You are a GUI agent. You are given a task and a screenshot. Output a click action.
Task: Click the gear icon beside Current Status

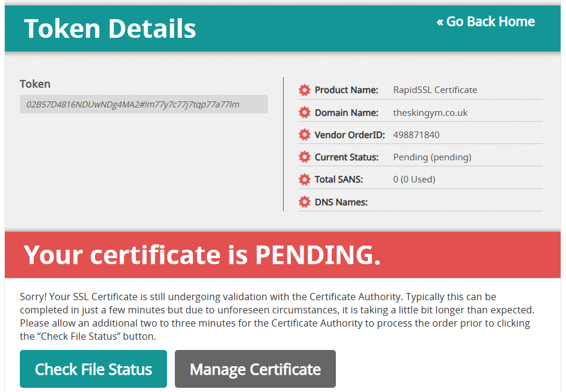coord(305,157)
